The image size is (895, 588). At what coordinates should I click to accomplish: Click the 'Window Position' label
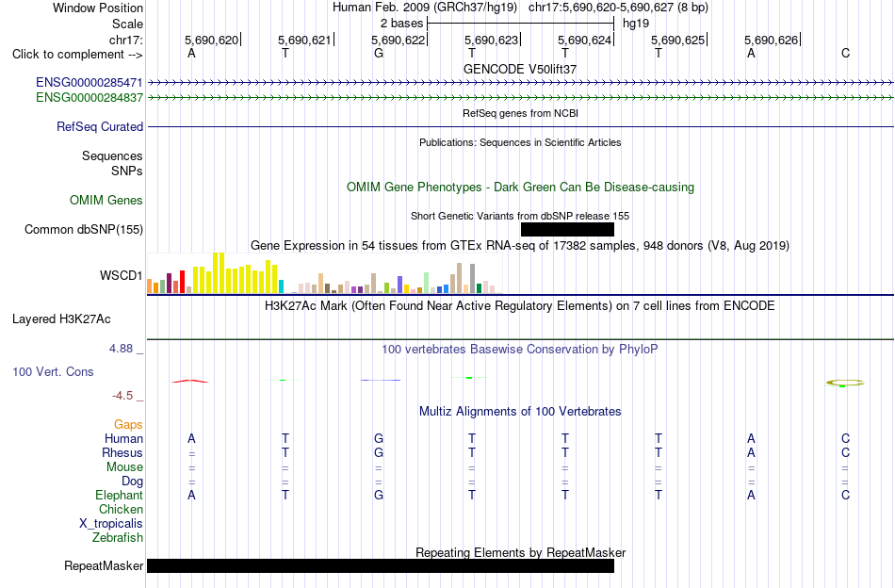98,8
